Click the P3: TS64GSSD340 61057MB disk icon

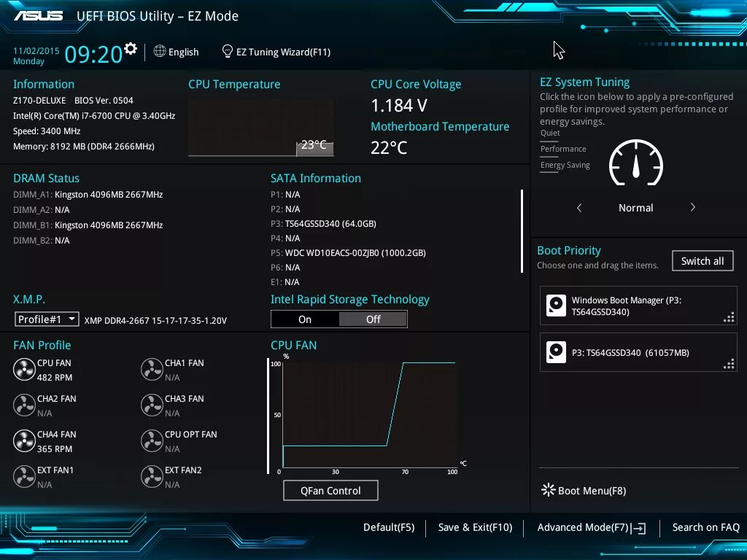(556, 352)
